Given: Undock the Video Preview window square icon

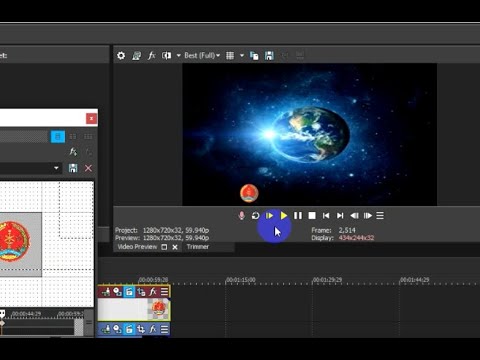Looking at the screenshot, I should coord(164,247).
